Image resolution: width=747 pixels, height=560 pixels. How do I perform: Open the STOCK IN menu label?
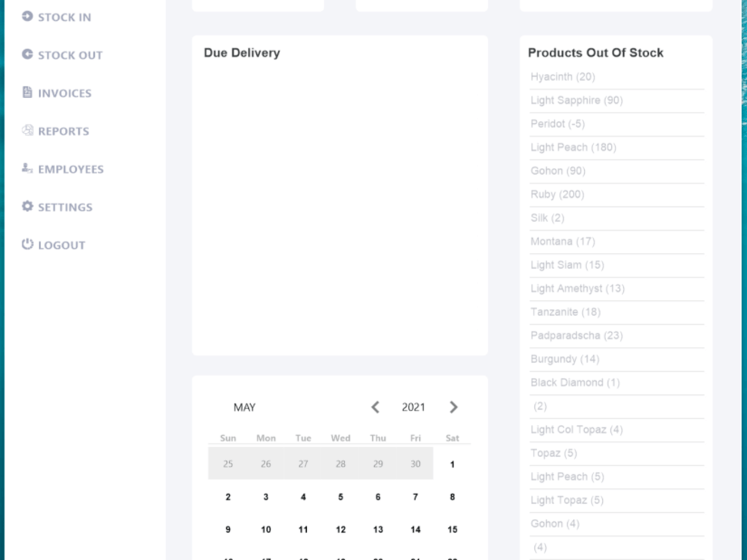tap(64, 17)
